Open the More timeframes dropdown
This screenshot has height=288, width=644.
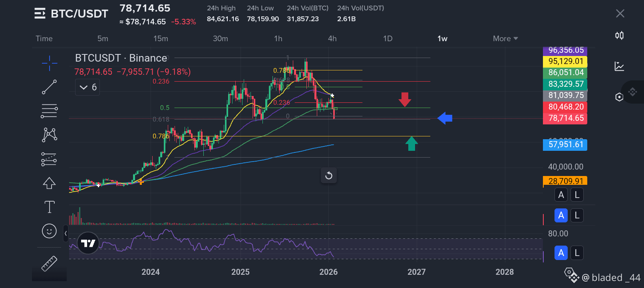click(505, 38)
